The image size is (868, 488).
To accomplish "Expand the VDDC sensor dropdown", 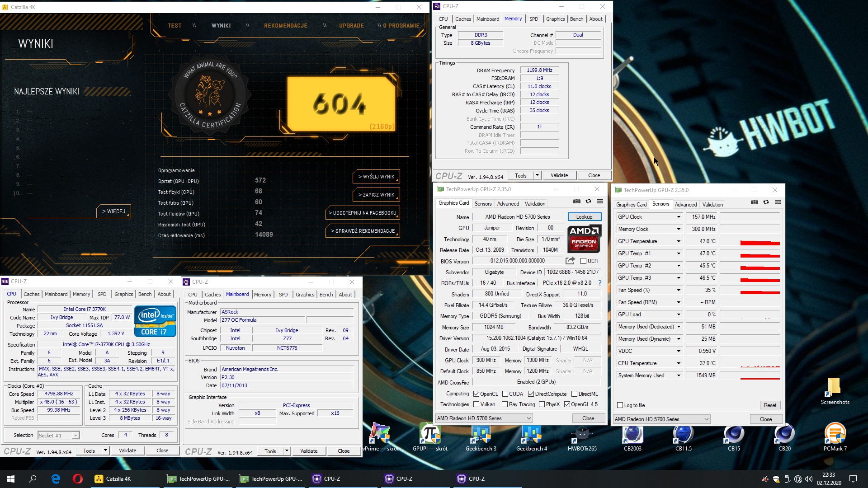I will click(679, 351).
